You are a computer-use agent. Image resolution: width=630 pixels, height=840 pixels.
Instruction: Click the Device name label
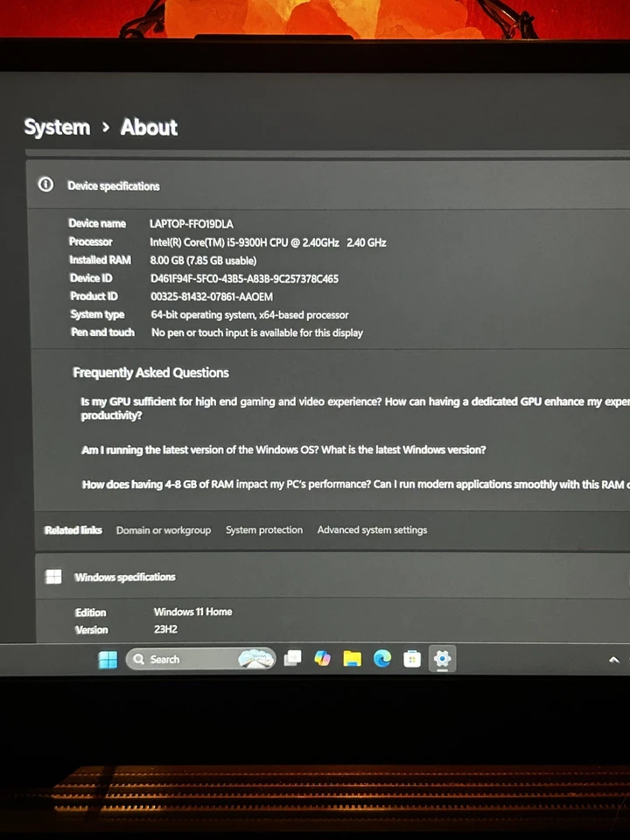pyautogui.click(x=97, y=223)
